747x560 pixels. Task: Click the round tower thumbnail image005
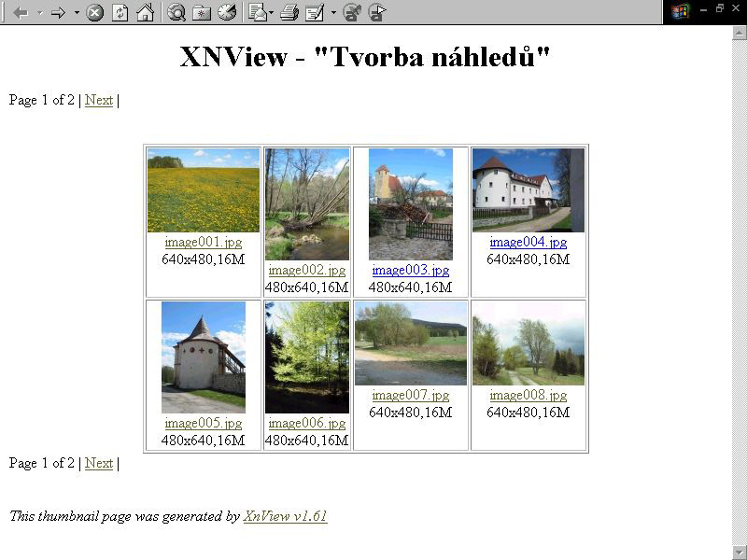pyautogui.click(x=203, y=357)
